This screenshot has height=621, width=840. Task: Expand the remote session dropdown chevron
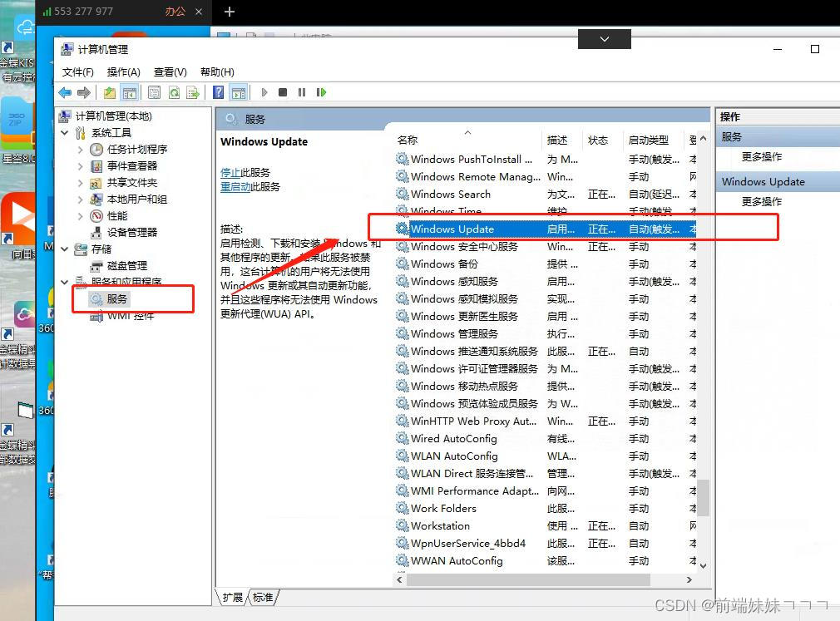point(605,39)
